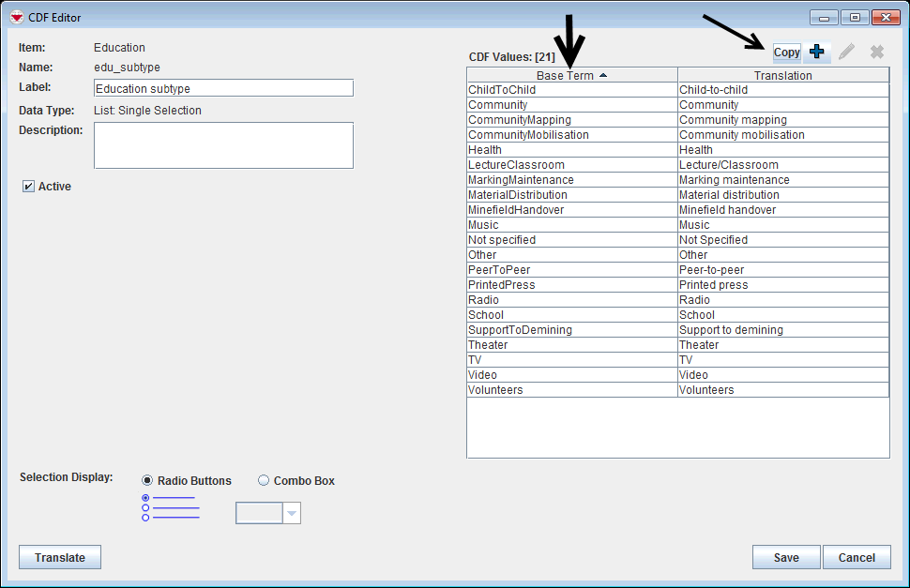Select the Peer-to-peer translation cell
This screenshot has height=588, width=910.
pyautogui.click(x=782, y=270)
